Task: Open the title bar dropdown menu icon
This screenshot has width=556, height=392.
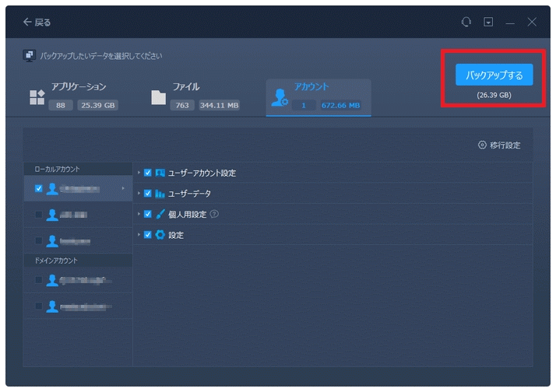Action: pyautogui.click(x=488, y=23)
